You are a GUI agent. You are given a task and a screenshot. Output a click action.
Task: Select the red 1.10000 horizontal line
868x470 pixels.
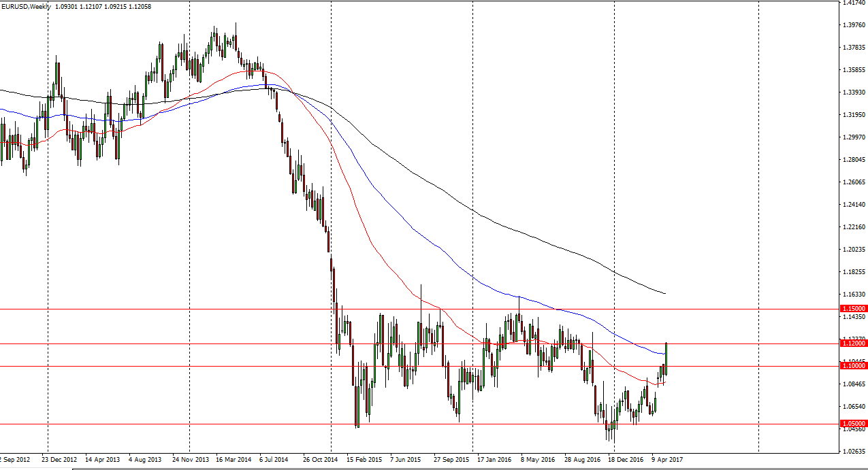coord(408,367)
